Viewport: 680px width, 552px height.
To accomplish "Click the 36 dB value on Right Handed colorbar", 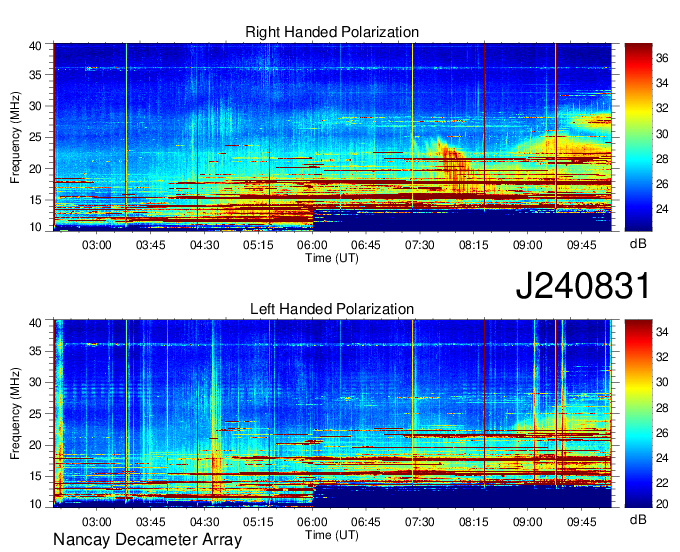I will click(x=662, y=58).
